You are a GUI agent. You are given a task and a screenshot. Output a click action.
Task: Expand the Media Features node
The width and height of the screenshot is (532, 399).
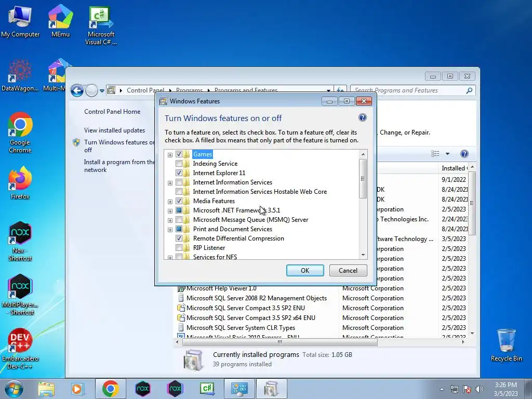[x=170, y=202]
